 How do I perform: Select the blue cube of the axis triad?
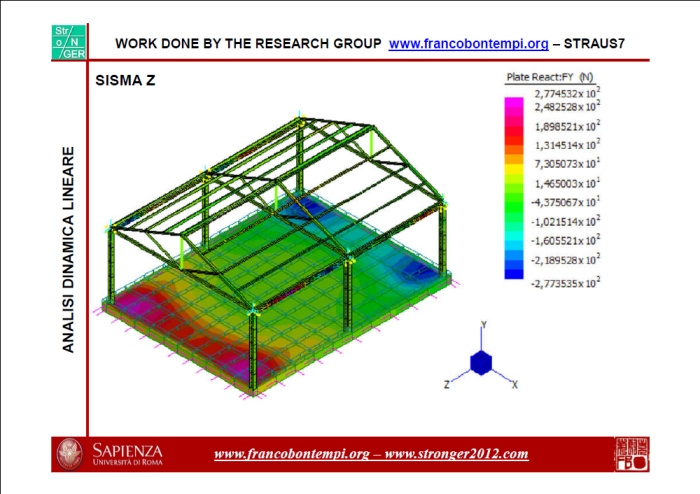click(x=482, y=363)
